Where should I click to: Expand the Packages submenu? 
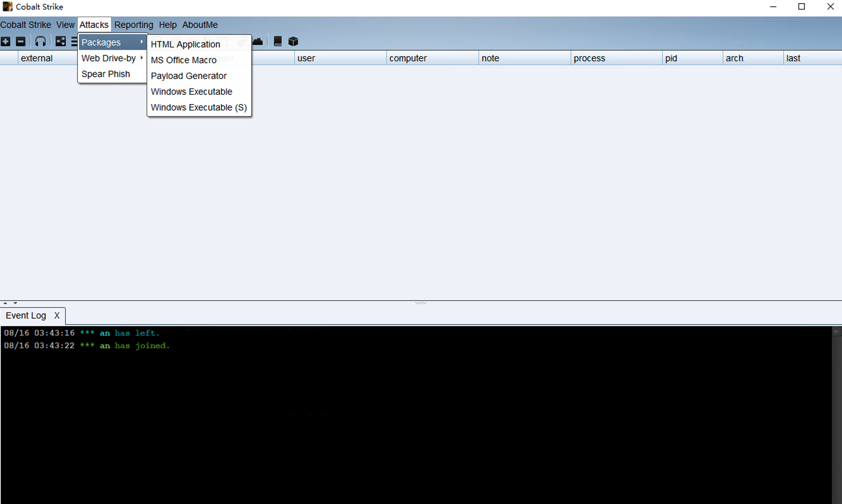110,42
